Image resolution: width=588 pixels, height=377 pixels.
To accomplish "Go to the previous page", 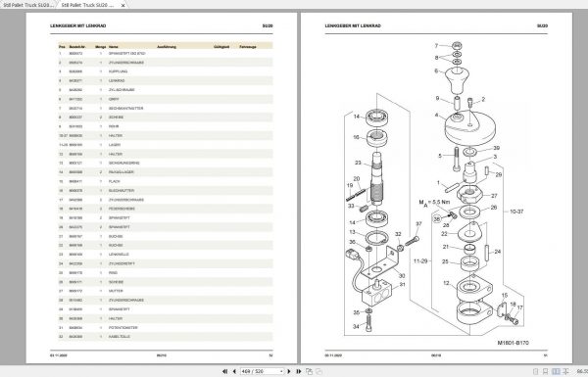I will (x=234, y=371).
